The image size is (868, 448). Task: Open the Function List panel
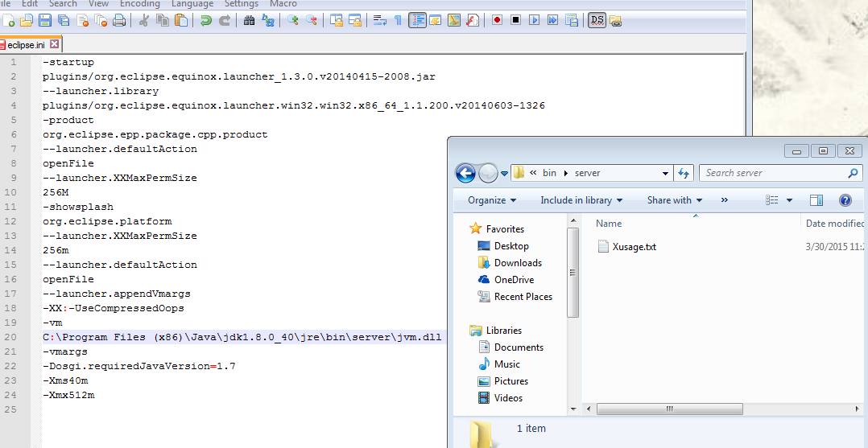473,20
